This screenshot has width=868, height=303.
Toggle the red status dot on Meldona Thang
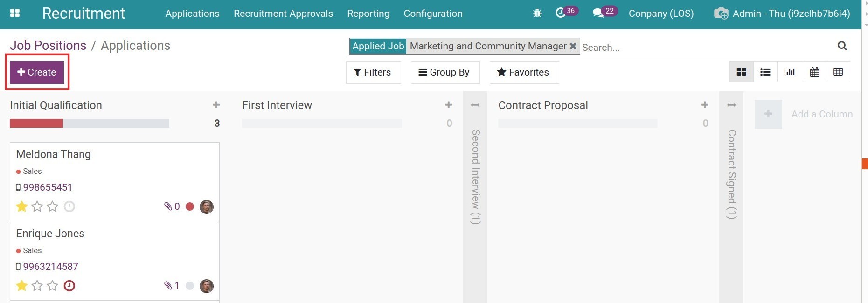[190, 207]
